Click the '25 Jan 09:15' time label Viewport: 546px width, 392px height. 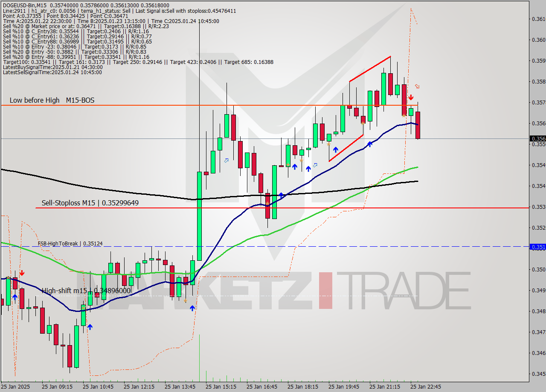tap(57, 387)
